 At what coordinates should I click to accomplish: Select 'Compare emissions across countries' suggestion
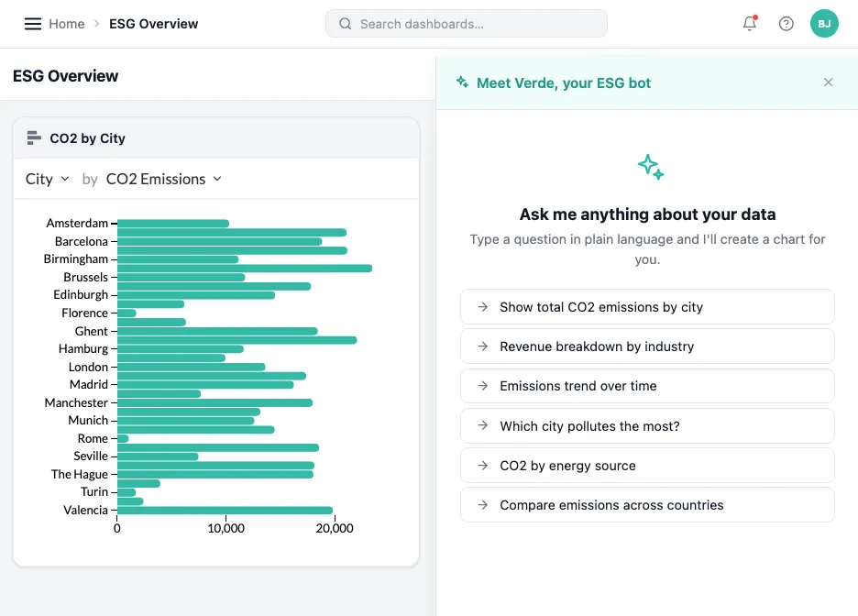point(647,505)
